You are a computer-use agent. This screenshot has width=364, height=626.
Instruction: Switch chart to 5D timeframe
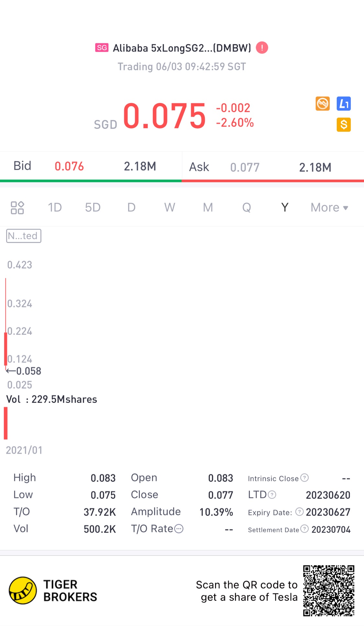point(93,208)
